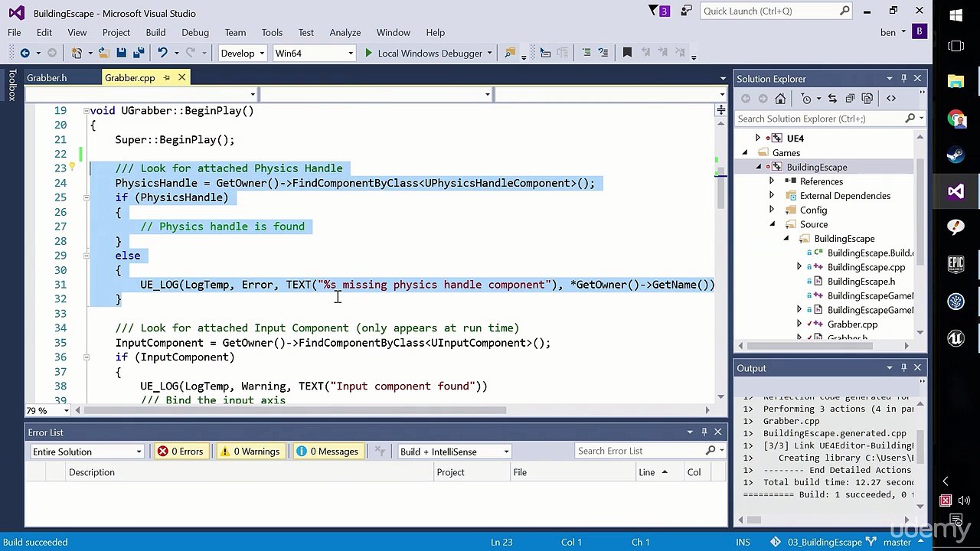Save the current file with the Save icon
This screenshot has height=551, width=980.
point(121,53)
